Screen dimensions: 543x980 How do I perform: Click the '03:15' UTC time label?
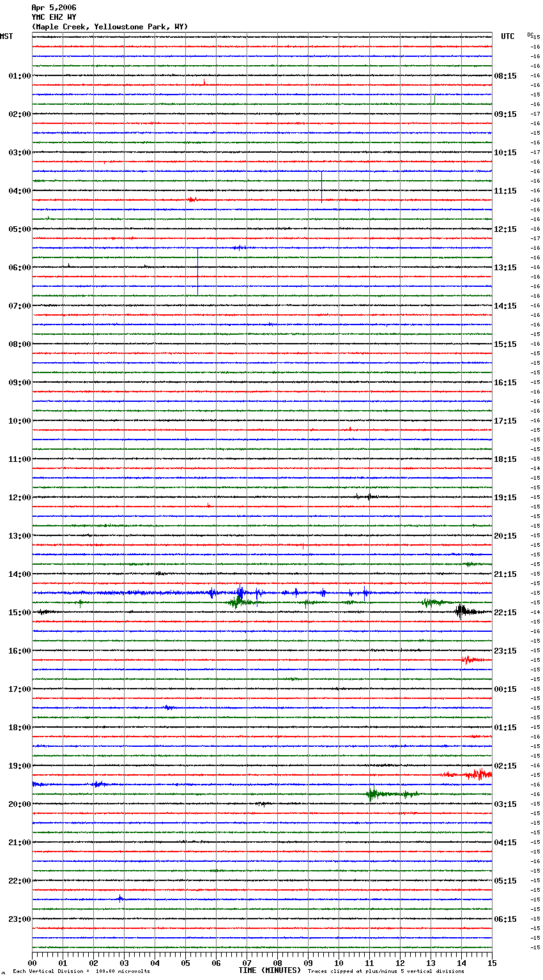point(505,804)
